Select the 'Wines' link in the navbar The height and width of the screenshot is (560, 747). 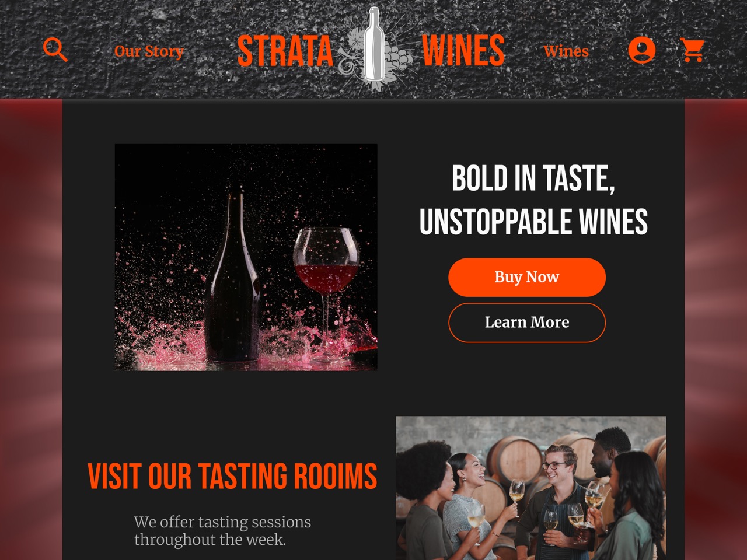click(566, 51)
